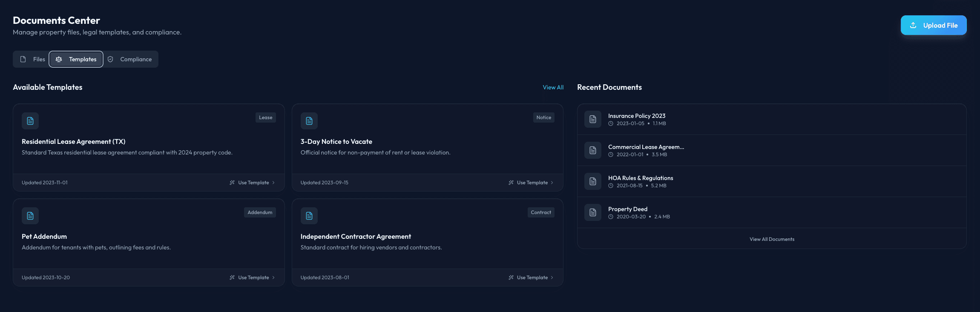
Task: Click the Notice category tag
Action: tap(544, 117)
